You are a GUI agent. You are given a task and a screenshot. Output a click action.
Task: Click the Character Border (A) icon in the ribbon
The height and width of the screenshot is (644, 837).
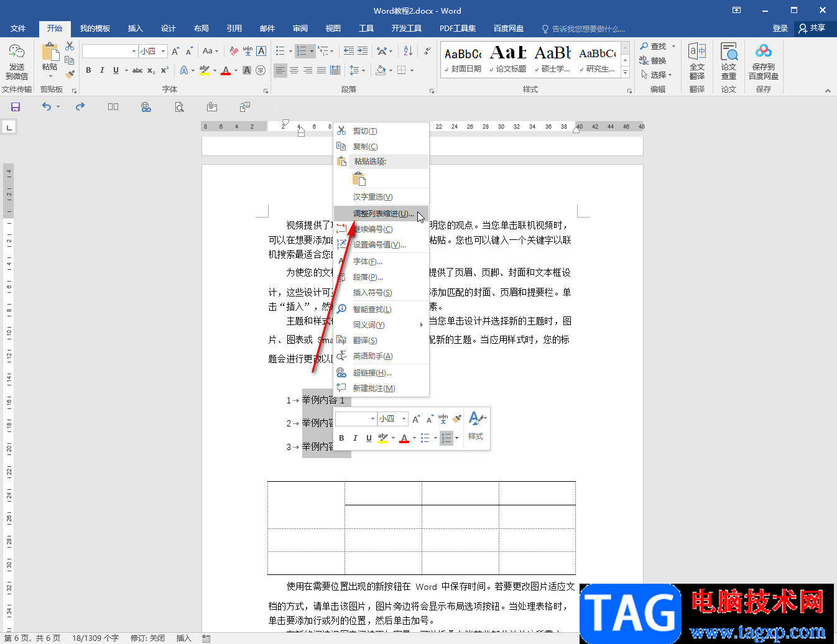261,51
